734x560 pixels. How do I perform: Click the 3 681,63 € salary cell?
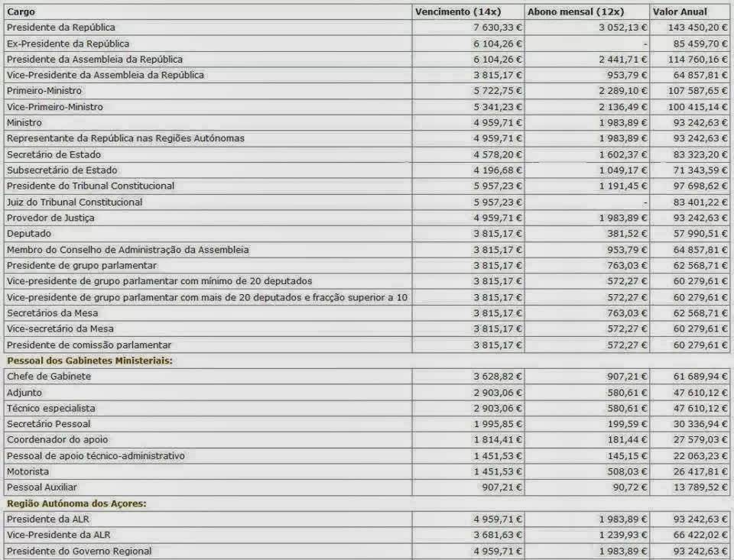point(498,536)
